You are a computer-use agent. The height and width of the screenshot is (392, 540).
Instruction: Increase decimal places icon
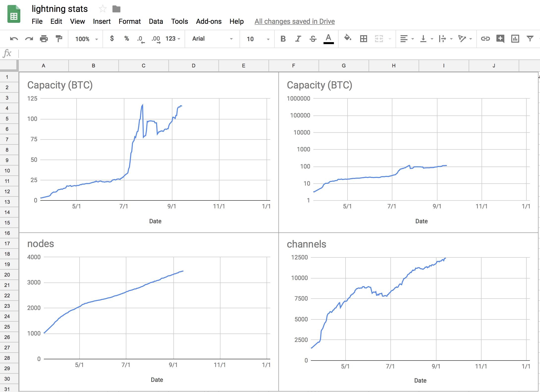[156, 39]
